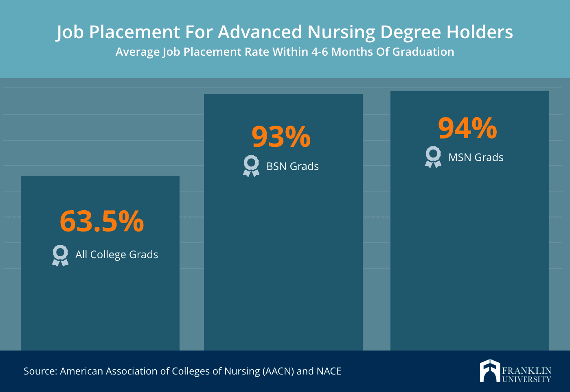Click the award ribbon icon beside MSN Grads

click(x=433, y=157)
